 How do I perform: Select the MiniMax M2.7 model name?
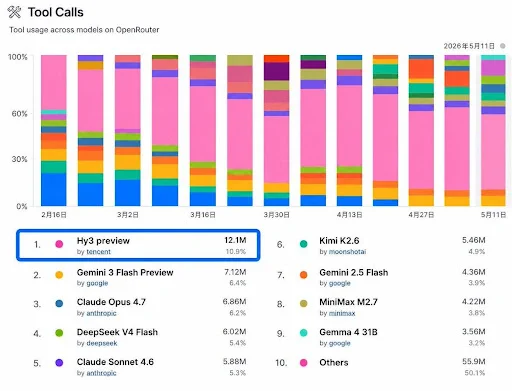click(x=348, y=302)
